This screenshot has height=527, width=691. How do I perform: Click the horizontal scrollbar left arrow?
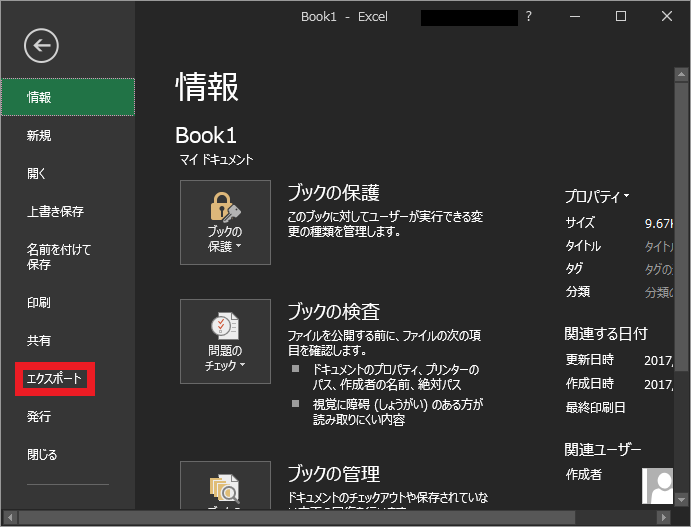[10, 517]
